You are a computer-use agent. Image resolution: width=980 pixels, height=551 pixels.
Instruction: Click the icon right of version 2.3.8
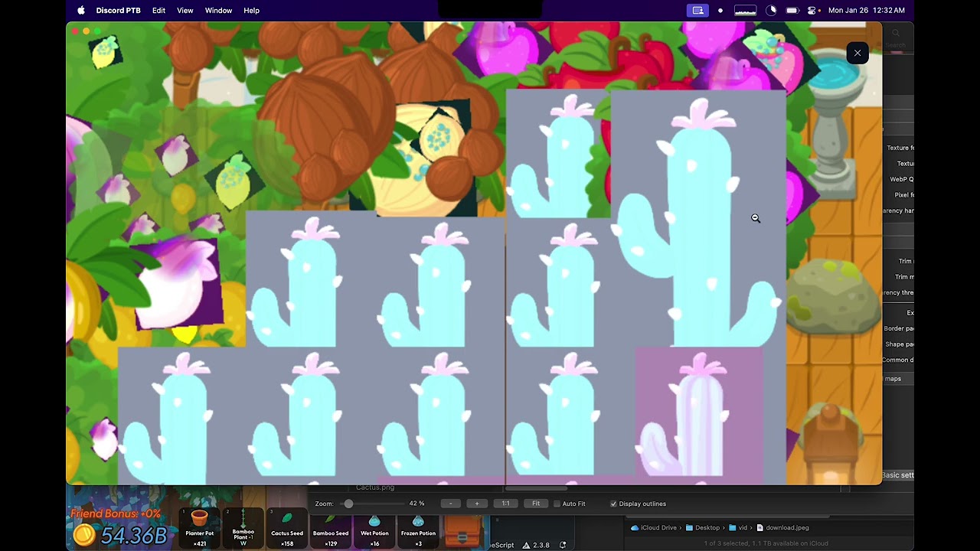click(x=563, y=545)
